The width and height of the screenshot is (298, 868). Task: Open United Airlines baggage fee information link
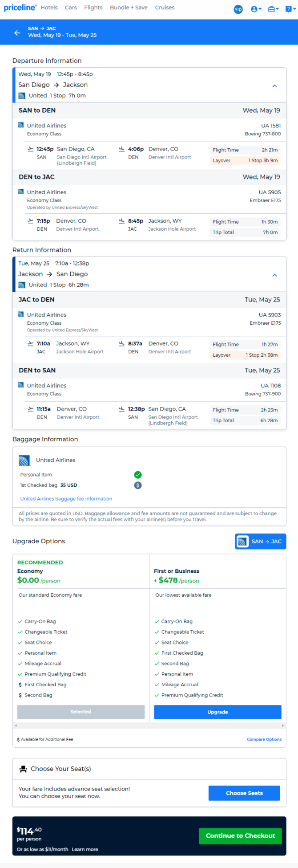pyautogui.click(x=66, y=499)
